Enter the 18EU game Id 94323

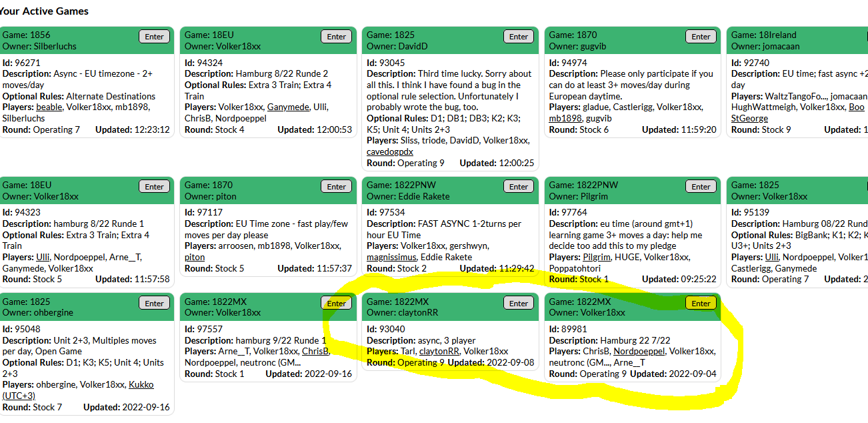[x=154, y=187]
